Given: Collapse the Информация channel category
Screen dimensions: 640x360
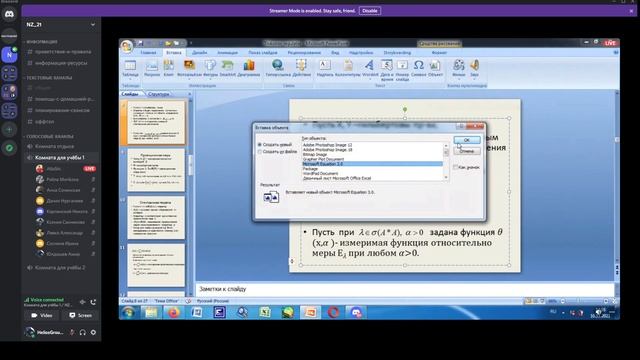Looking at the screenshot, I should pyautogui.click(x=41, y=42).
